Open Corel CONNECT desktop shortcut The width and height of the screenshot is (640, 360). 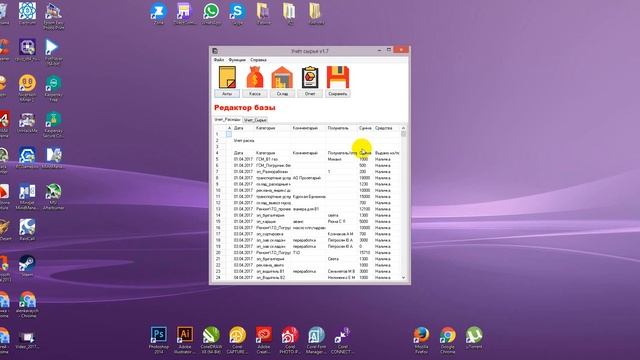342,340
